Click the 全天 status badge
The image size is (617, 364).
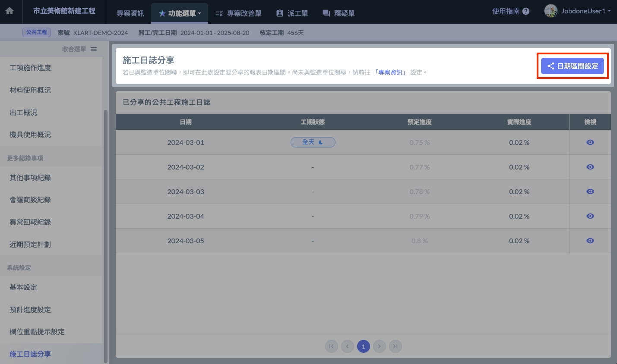point(313,142)
